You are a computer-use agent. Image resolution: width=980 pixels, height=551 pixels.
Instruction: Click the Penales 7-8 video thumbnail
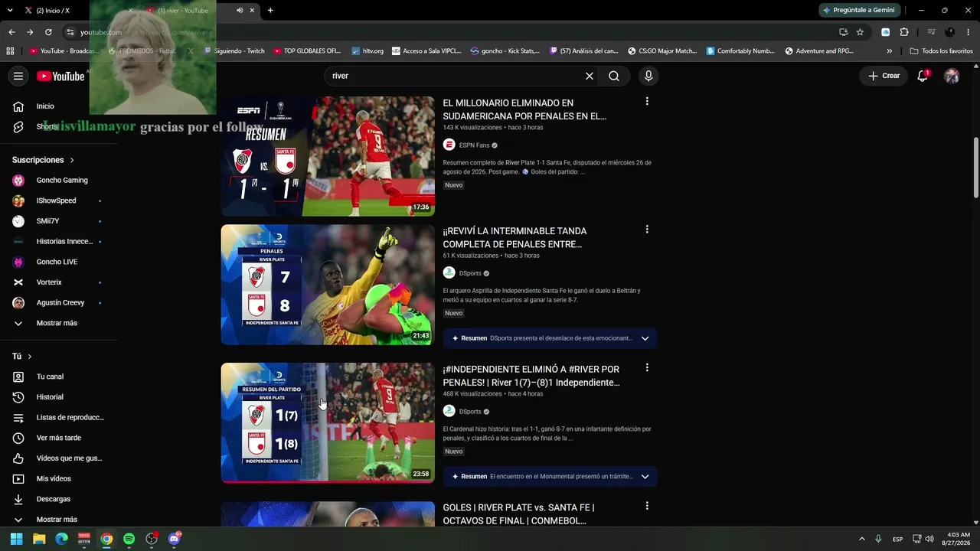coord(328,285)
